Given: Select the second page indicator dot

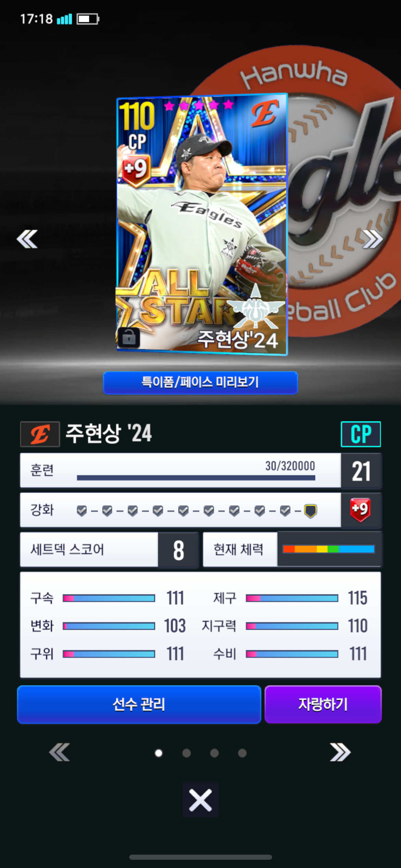Looking at the screenshot, I should pos(186,753).
